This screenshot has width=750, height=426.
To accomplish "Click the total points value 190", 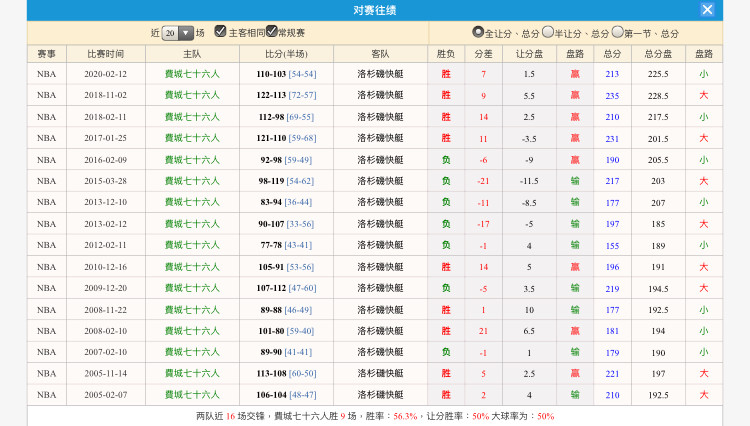I will click(x=612, y=160).
